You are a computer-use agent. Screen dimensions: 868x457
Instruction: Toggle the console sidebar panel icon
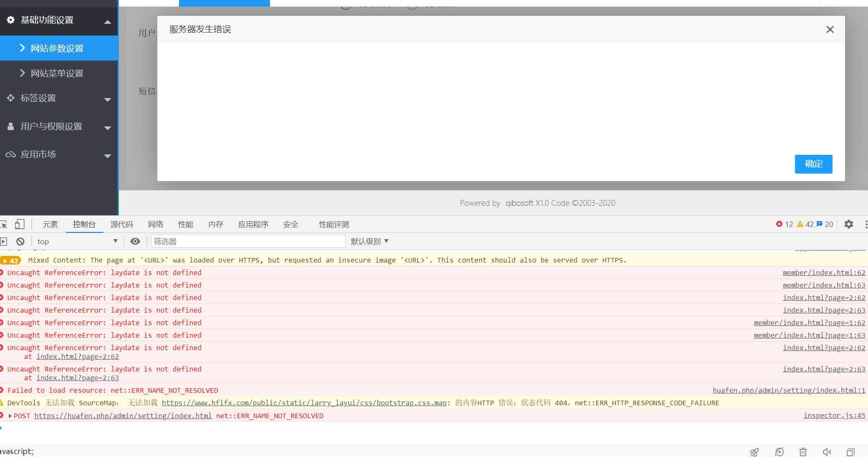4,242
